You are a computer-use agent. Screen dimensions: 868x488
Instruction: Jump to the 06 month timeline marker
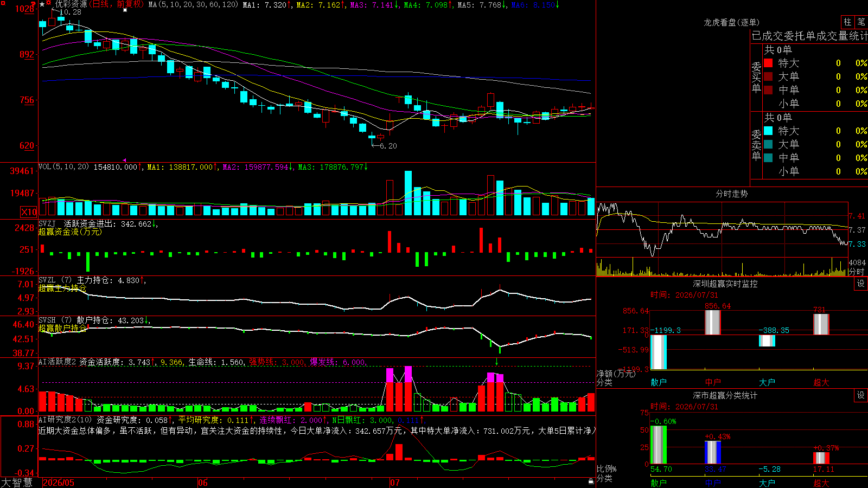click(203, 483)
